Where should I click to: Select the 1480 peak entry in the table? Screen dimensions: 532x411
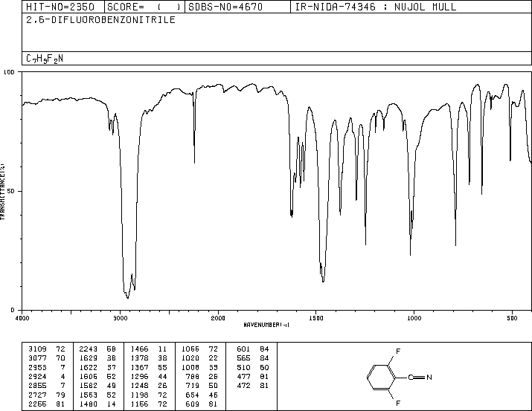coord(97,404)
